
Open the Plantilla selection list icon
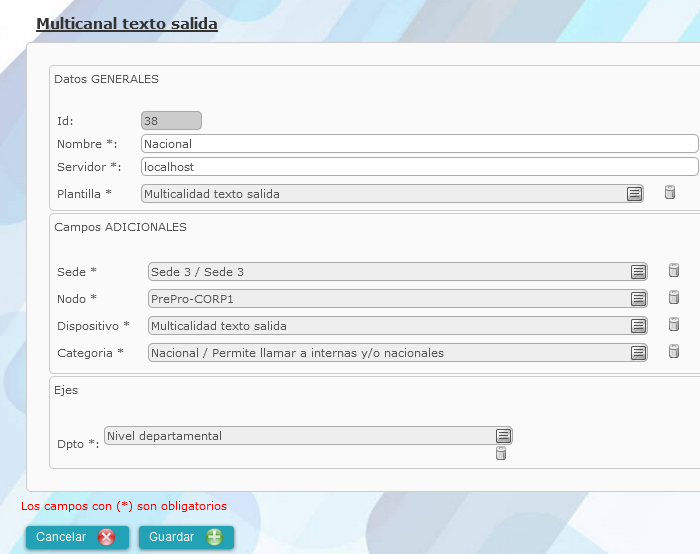(x=634, y=194)
